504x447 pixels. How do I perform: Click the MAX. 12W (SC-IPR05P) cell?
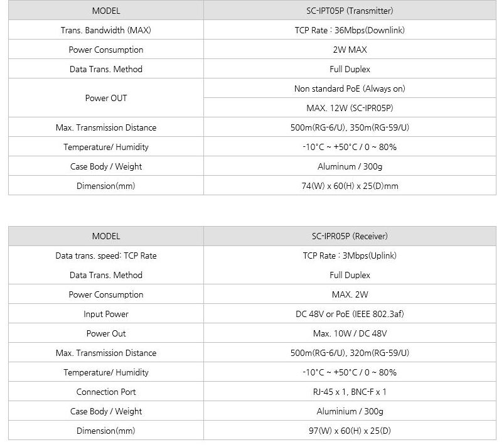click(349, 108)
